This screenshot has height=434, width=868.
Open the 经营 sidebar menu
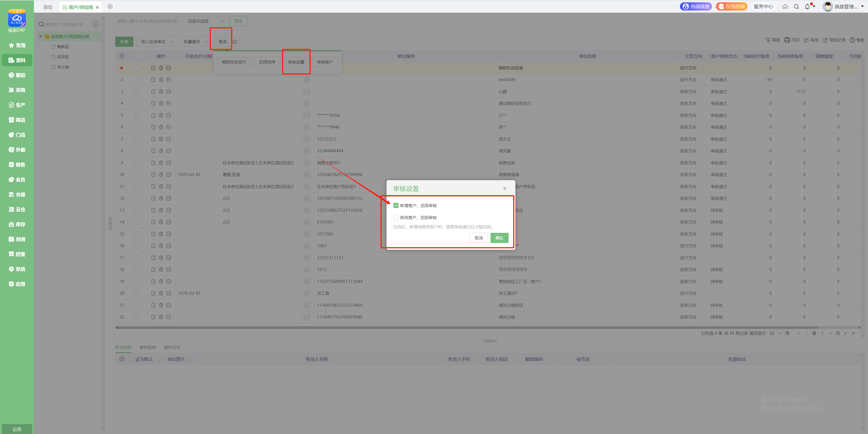point(17,254)
